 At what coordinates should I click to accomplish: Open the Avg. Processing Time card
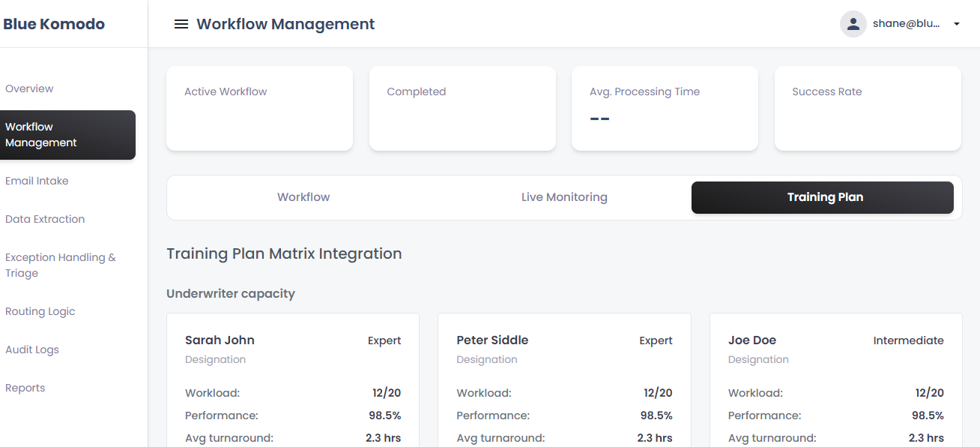[x=665, y=108]
